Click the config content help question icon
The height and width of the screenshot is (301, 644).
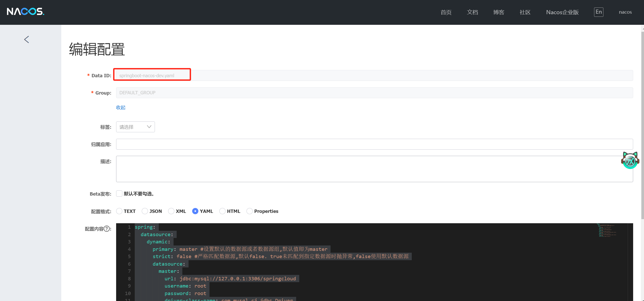107,229
